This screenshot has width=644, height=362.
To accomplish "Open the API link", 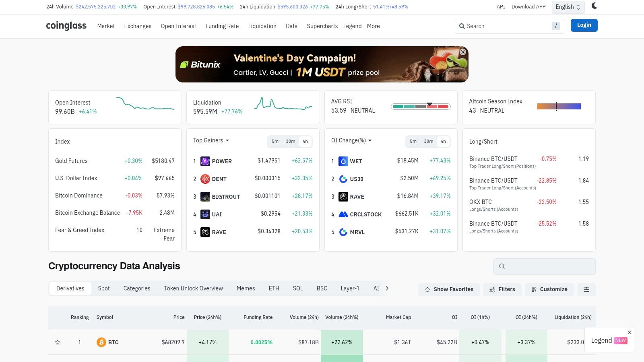I will [501, 7].
